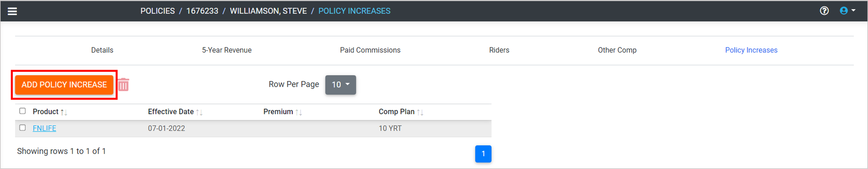Select page 1 in pagination
Screen dimensions: 868x169
pos(483,154)
